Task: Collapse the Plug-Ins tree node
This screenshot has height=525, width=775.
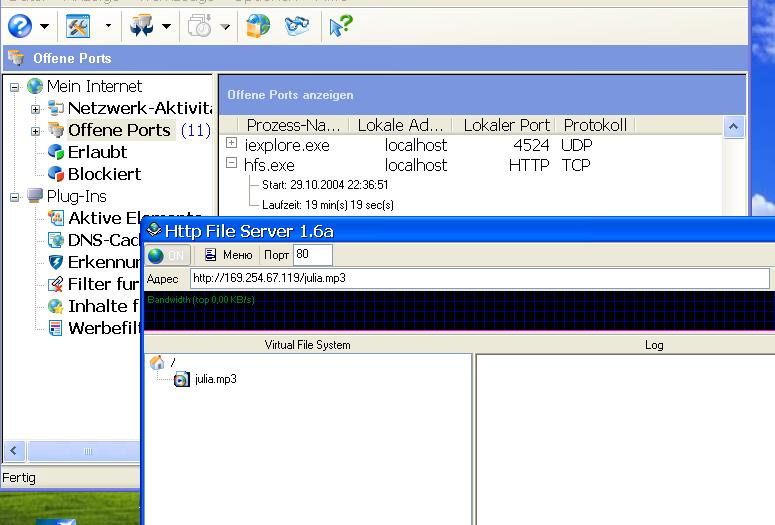Action: 15,197
